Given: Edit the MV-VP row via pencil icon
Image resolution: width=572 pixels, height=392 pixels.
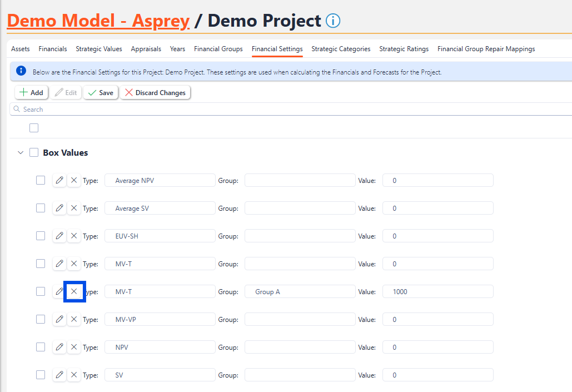Looking at the screenshot, I should [x=59, y=319].
